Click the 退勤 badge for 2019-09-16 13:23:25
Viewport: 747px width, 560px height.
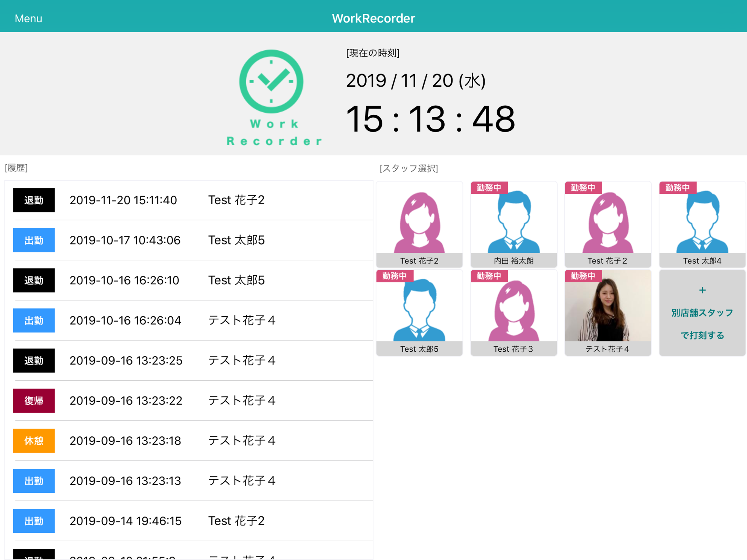click(34, 360)
